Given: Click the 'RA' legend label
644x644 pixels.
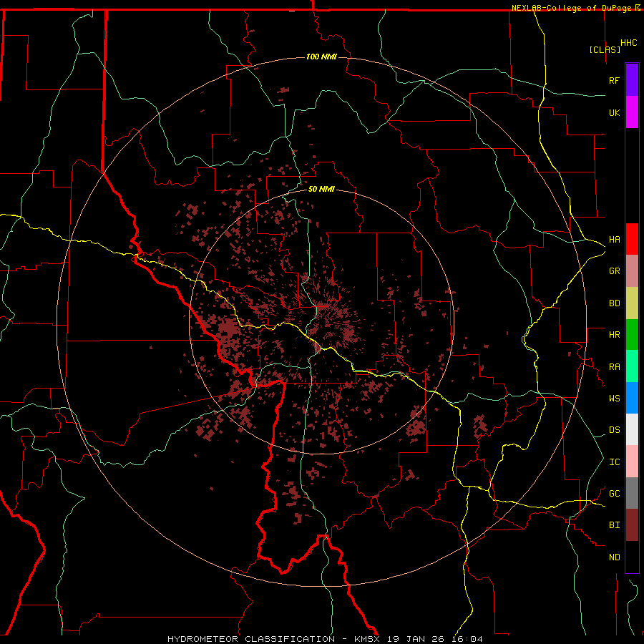Looking at the screenshot, I should pyautogui.click(x=614, y=367).
